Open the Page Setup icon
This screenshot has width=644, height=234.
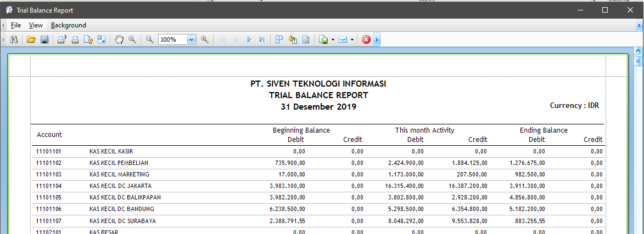tap(88, 39)
